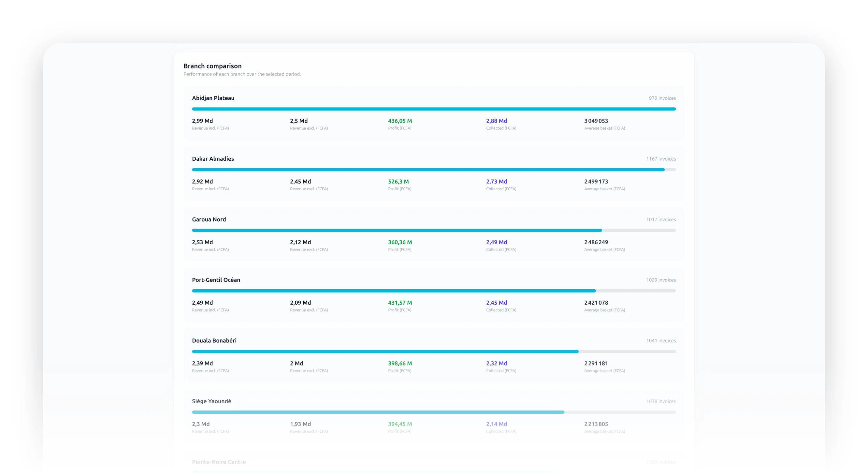Click Garoua collected 2,49 Md
The image size is (868, 475).
click(x=496, y=242)
